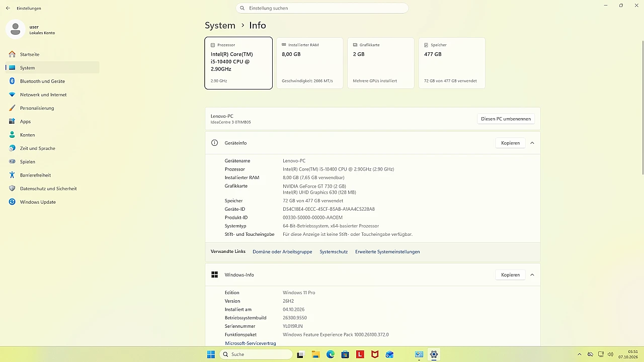Open the volume speaker tray icon
The image size is (644, 362).
(611, 354)
